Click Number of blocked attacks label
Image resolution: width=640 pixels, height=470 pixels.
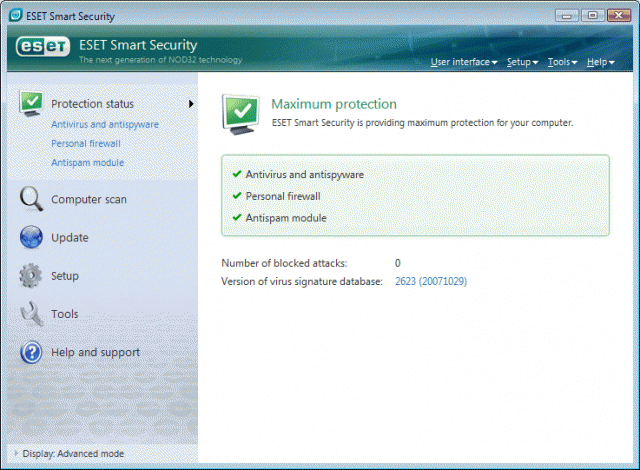coord(284,263)
